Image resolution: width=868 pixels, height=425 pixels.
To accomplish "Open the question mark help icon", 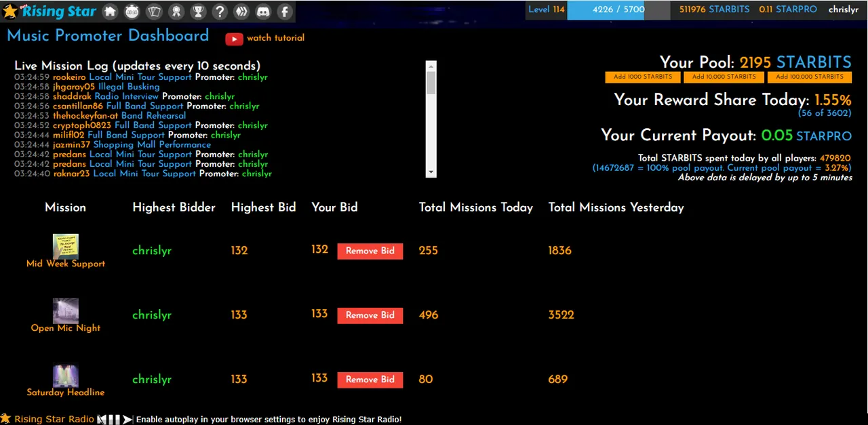I will pyautogui.click(x=220, y=12).
